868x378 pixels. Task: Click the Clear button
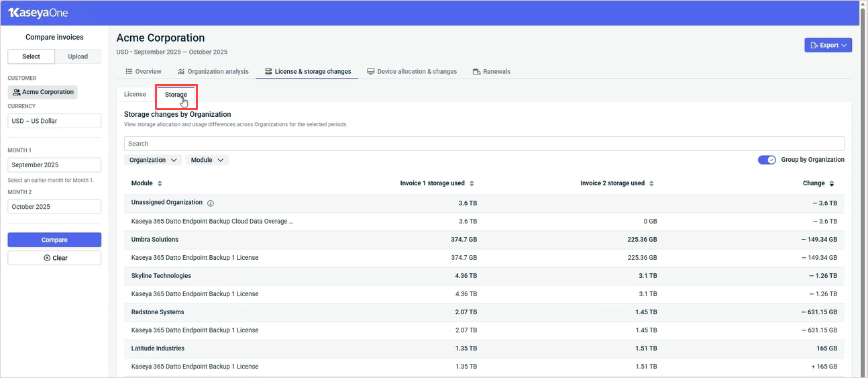(x=54, y=258)
